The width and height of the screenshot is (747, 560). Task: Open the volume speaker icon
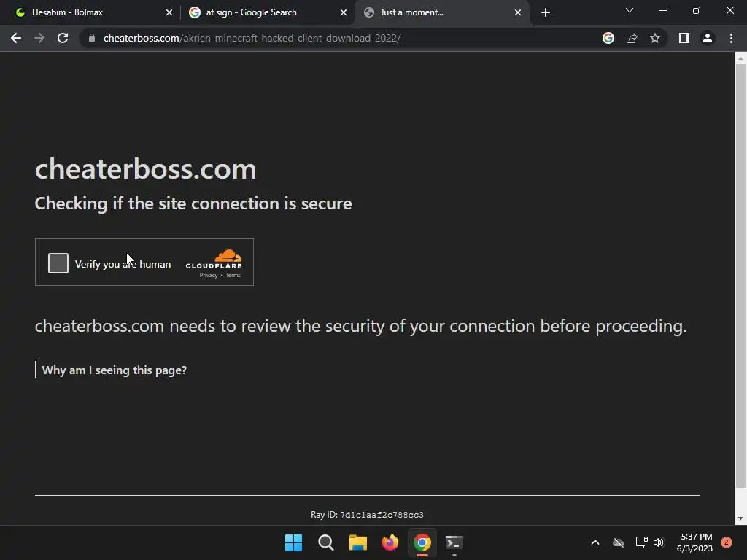pos(659,542)
